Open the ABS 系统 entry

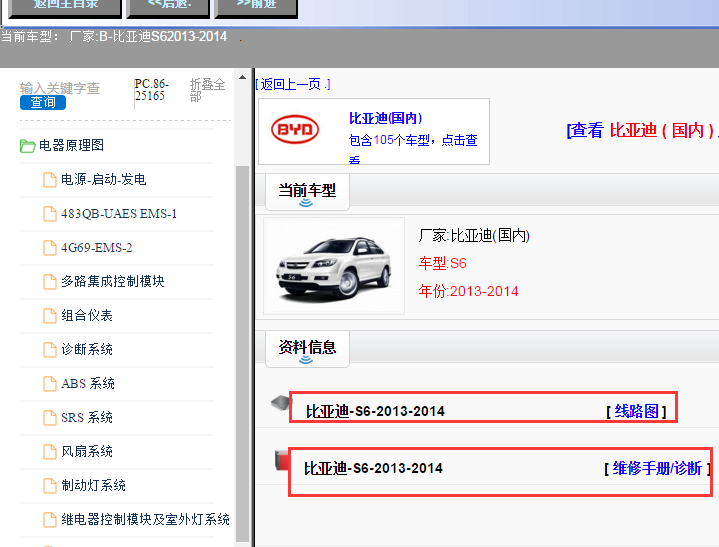(88, 383)
